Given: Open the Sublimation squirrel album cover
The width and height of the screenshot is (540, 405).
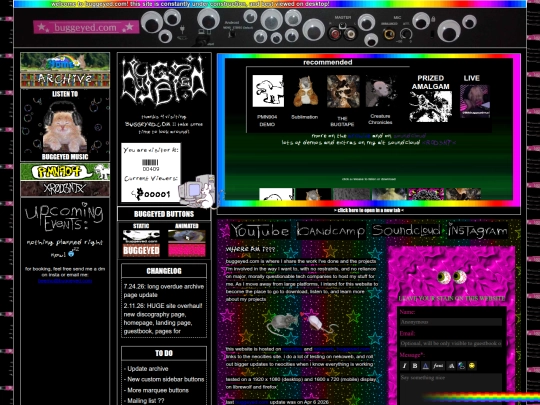Looking at the screenshot, I should click(x=305, y=91).
